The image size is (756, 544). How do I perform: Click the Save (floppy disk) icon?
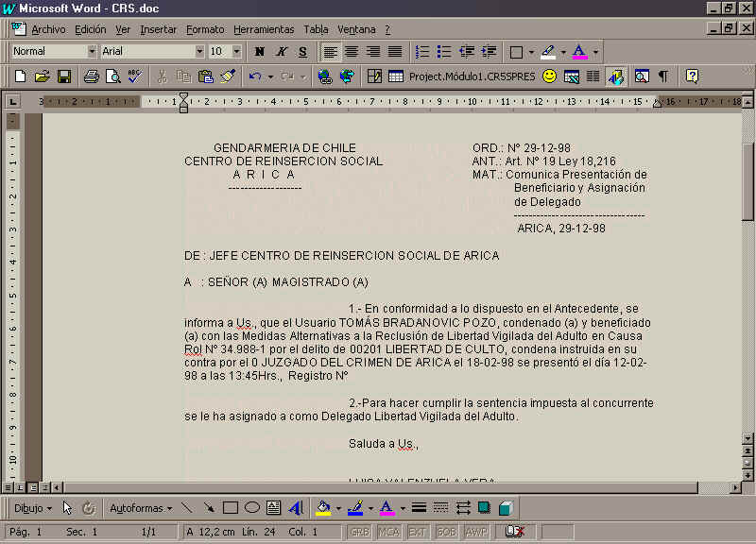tap(65, 76)
